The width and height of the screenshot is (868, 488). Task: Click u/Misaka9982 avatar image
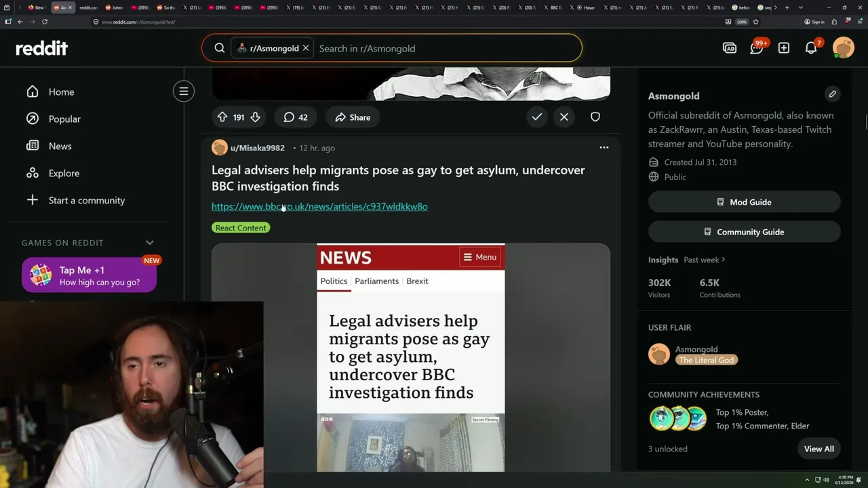point(220,147)
